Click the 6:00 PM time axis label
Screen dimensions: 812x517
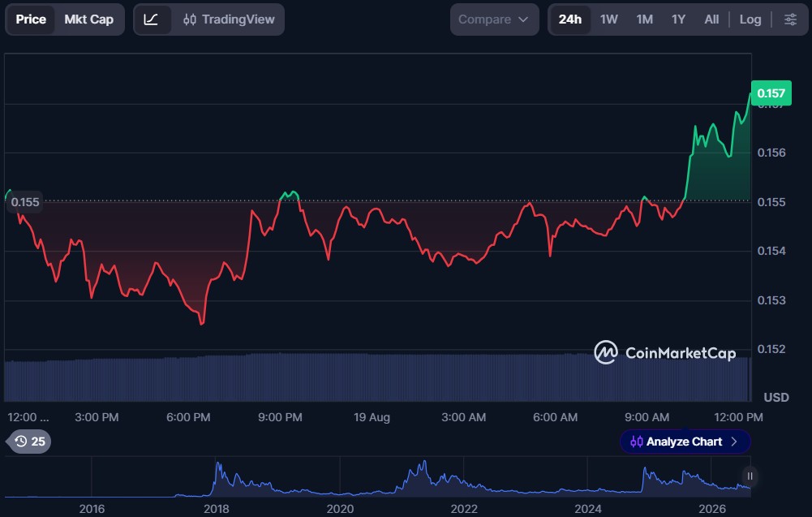click(188, 417)
